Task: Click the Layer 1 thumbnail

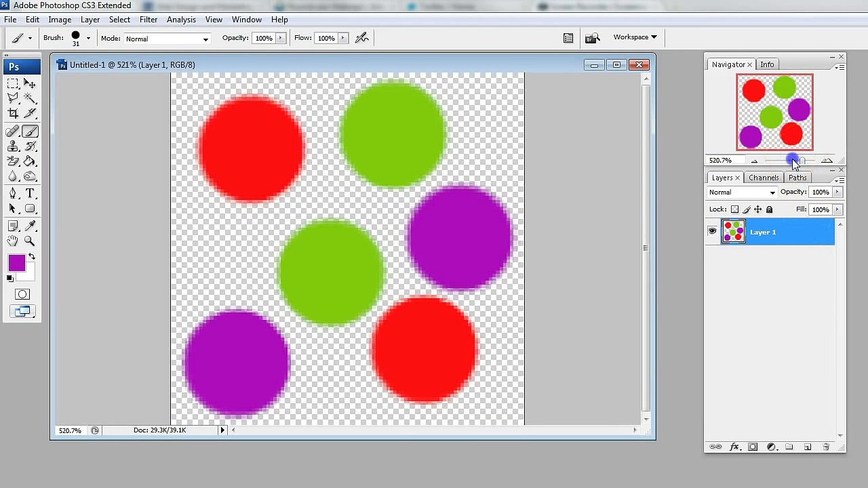Action: click(733, 232)
